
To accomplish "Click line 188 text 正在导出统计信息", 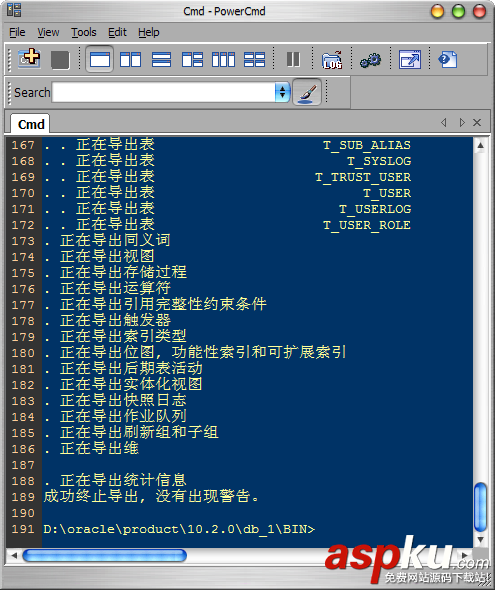I will point(123,481).
